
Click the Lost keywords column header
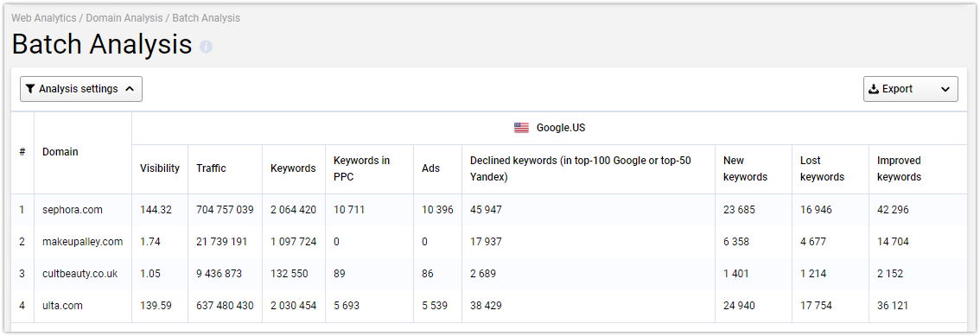pyautogui.click(x=823, y=168)
